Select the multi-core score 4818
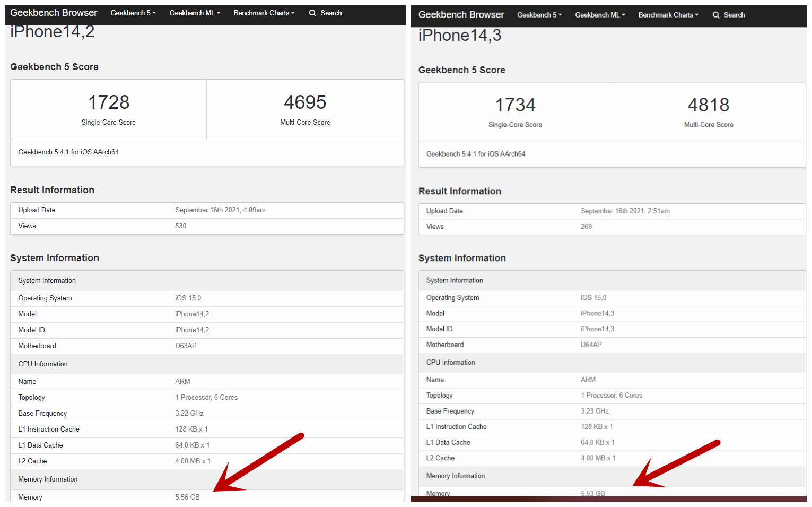Viewport: 812px width, 507px height. tap(709, 105)
